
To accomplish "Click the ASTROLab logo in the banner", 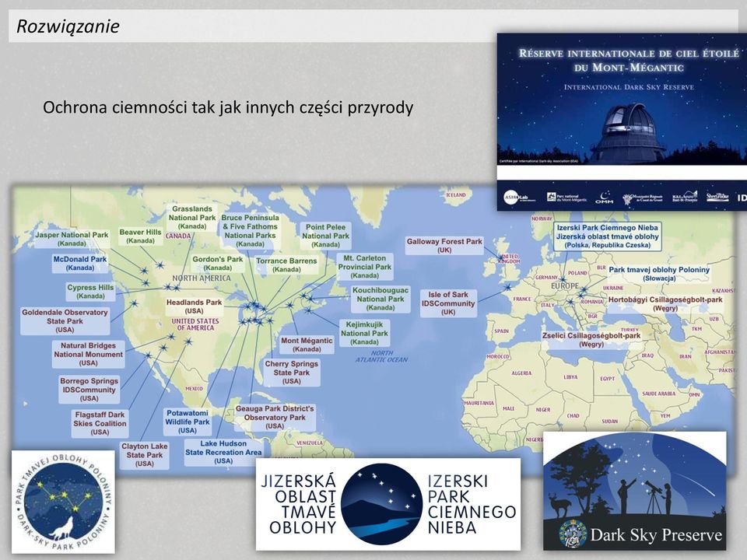I will [517, 197].
